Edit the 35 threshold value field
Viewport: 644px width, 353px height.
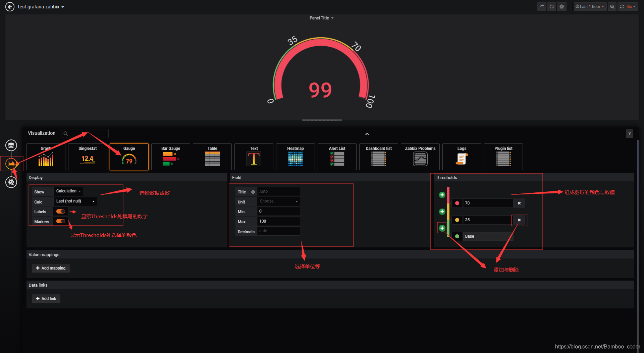point(488,220)
